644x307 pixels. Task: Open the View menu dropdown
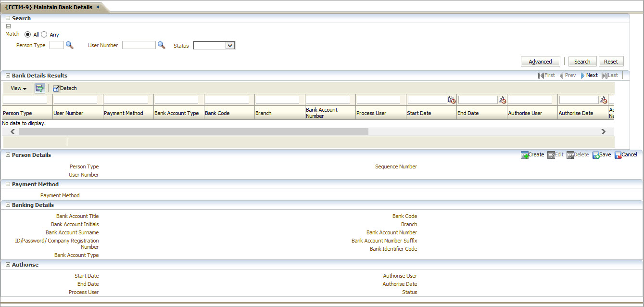click(18, 88)
